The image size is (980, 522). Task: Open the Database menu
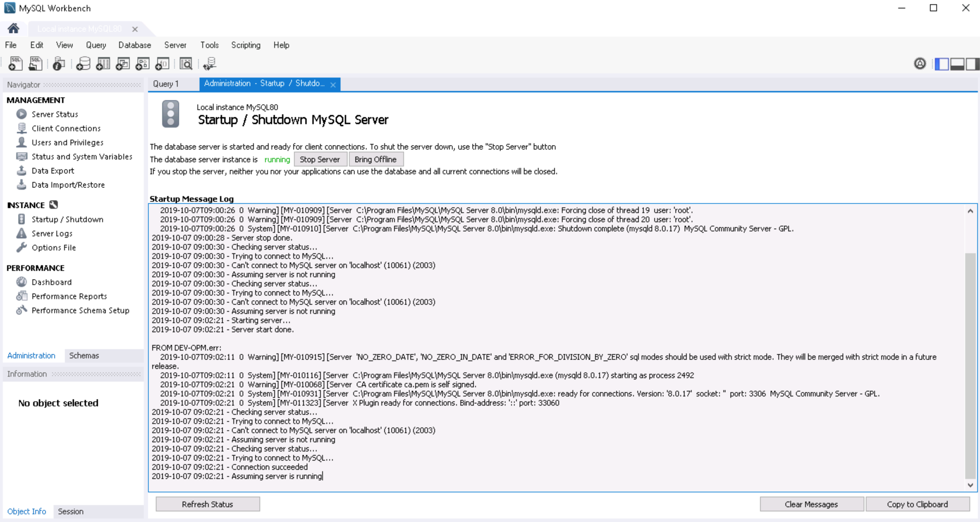tap(135, 45)
